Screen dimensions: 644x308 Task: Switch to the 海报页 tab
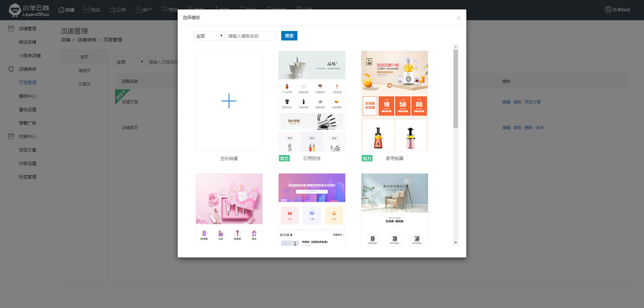(x=84, y=71)
